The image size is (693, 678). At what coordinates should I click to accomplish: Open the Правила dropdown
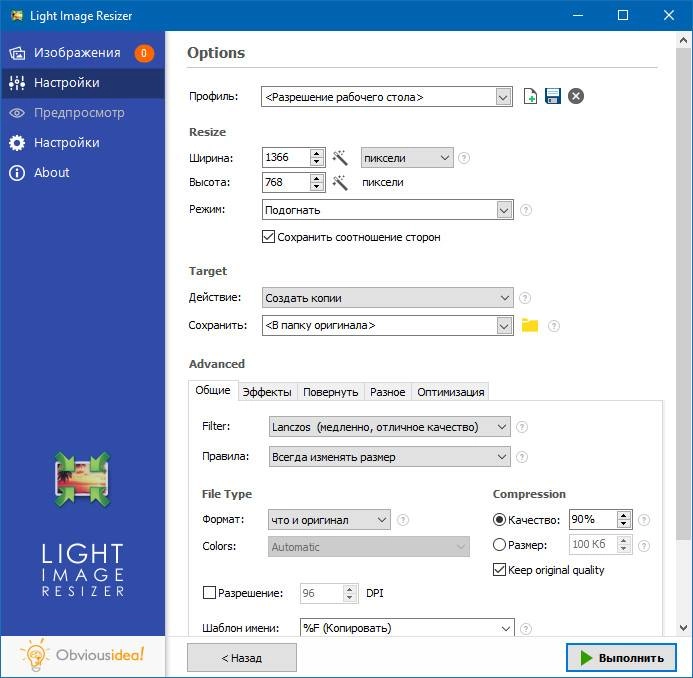click(389, 457)
